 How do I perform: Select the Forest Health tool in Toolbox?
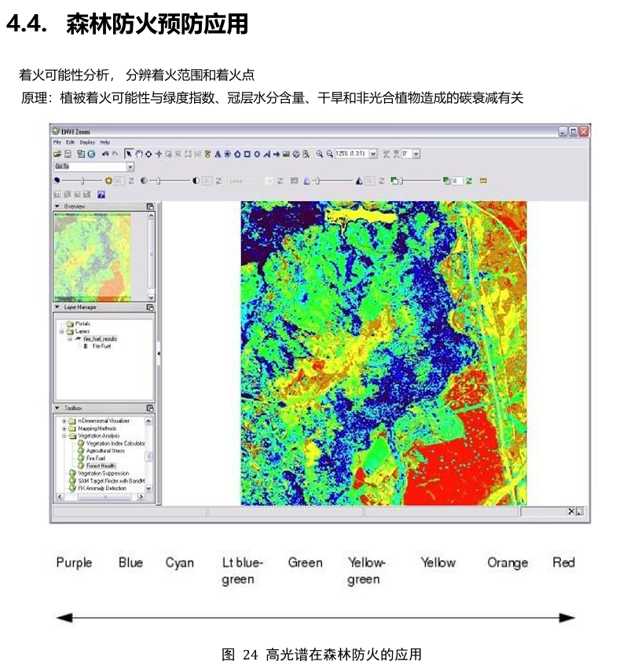tap(100, 466)
